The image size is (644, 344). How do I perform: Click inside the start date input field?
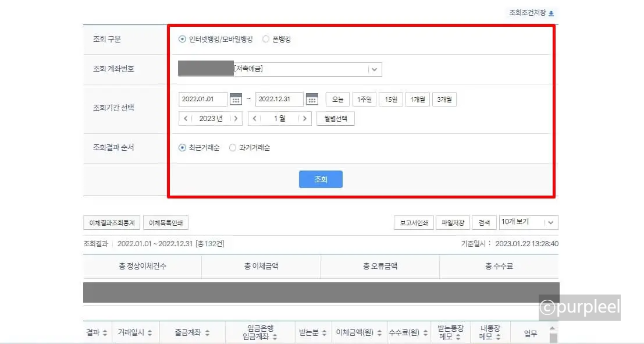point(204,99)
